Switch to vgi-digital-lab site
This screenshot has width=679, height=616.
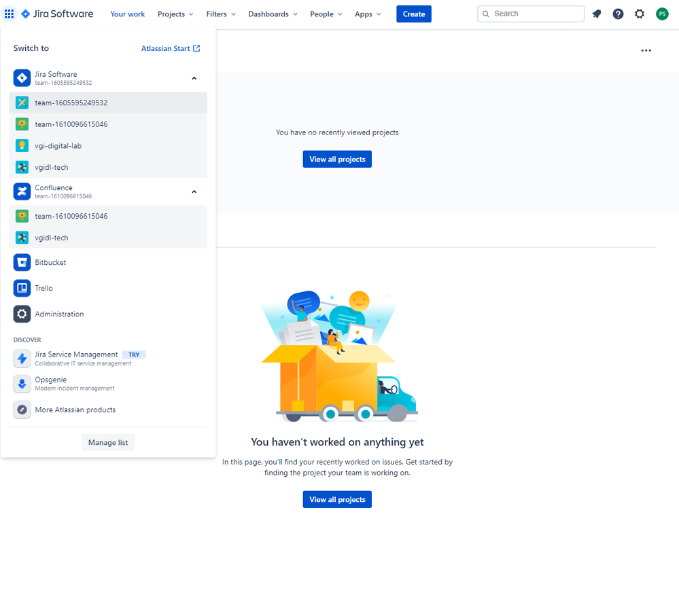pos(108,146)
